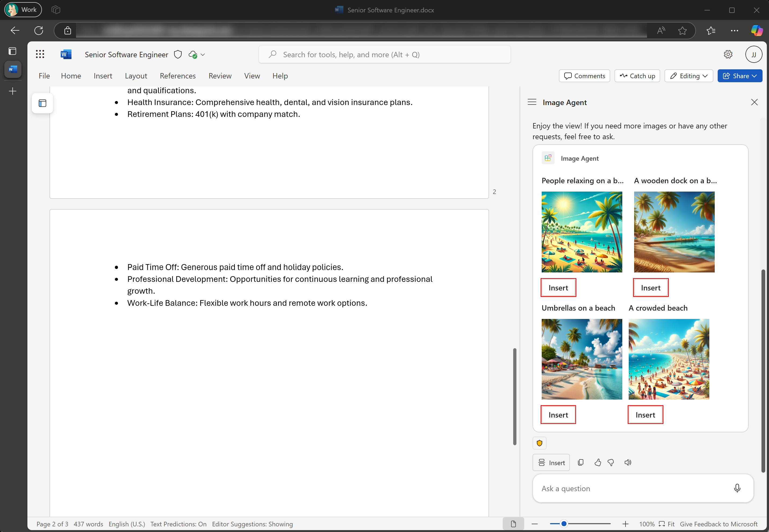This screenshot has height=532, width=769.
Task: Click the thumbs up feedback icon
Action: click(598, 462)
